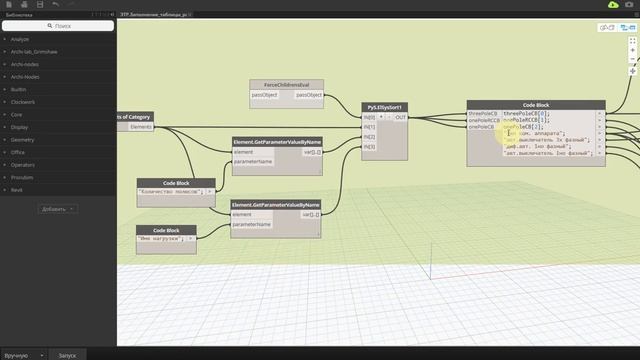
Task: Click upper Element.GetParameterValueByName node header
Action: tap(277, 142)
